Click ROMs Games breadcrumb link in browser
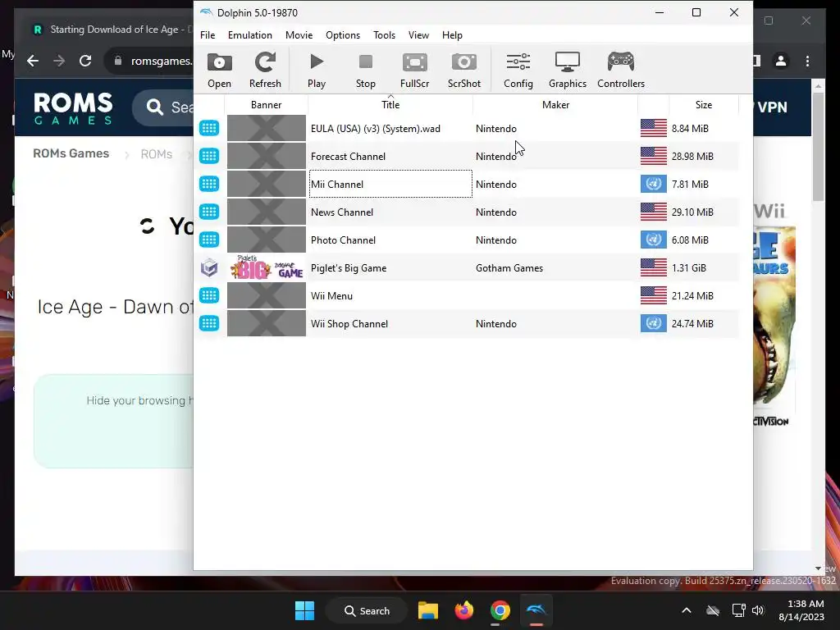 click(x=71, y=153)
